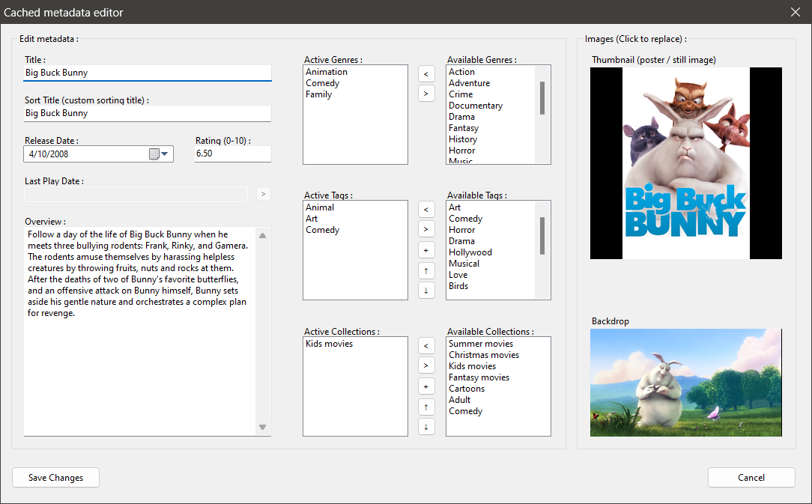Click the arrow button next to Last Play Date

coord(263,194)
